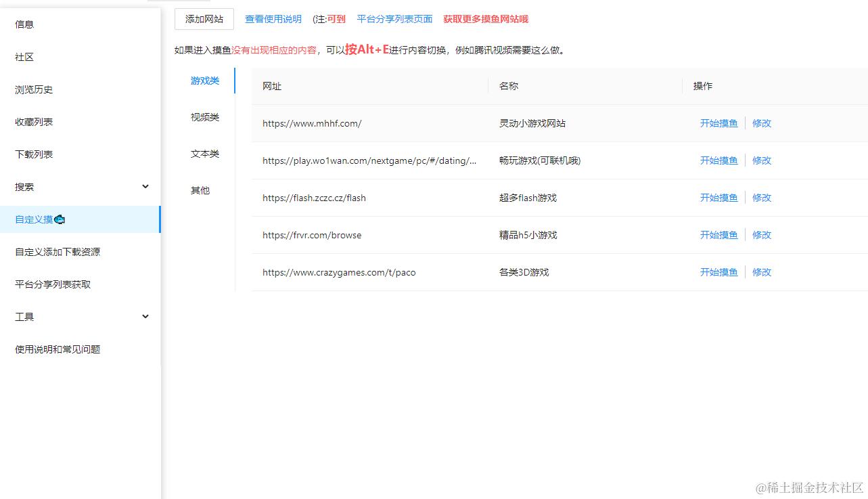
Task: Expand the 搜索 submenu chevron
Action: (145, 186)
